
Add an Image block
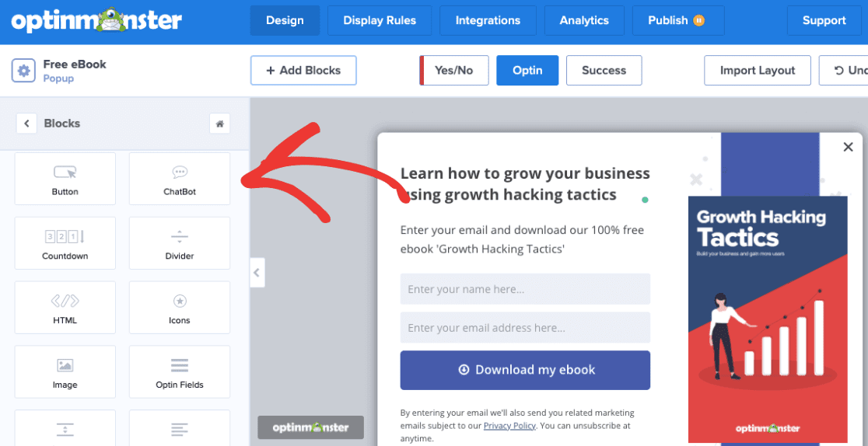click(65, 372)
